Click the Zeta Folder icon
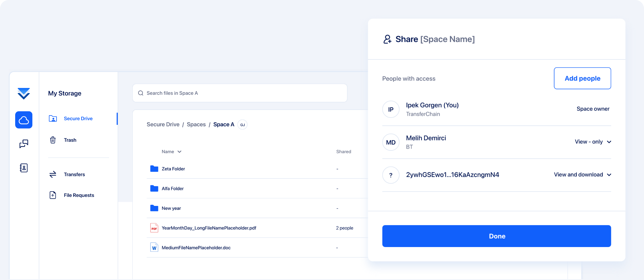The width and height of the screenshot is (644, 280). [154, 169]
